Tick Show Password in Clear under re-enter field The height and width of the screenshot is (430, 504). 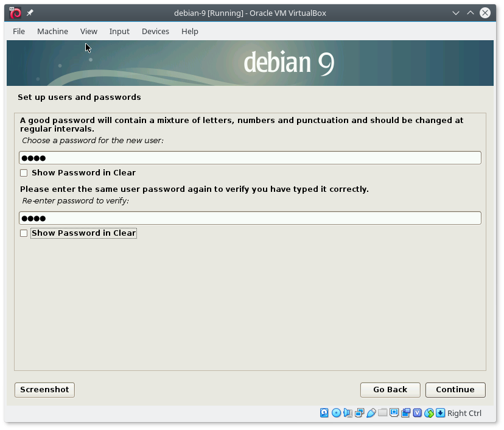coord(24,233)
